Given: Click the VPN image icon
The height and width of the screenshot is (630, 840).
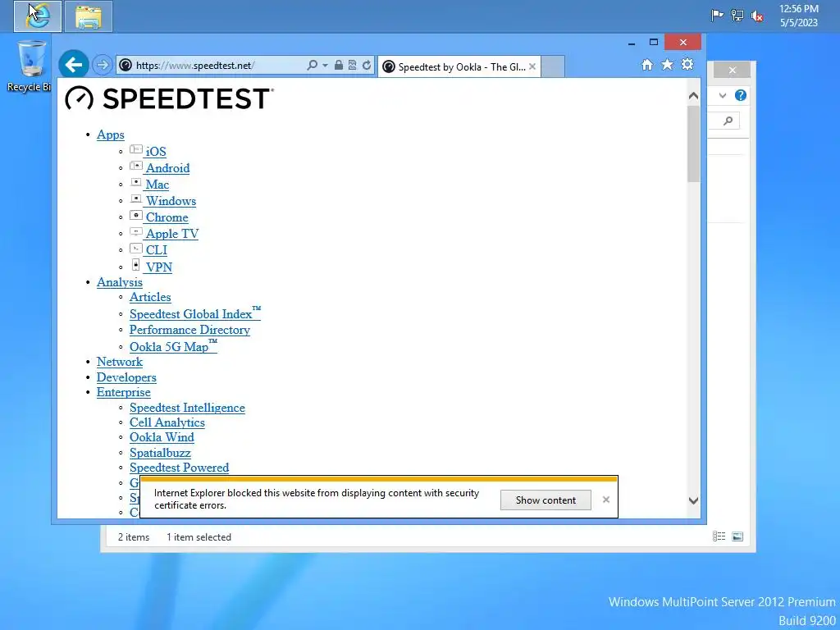Looking at the screenshot, I should 136,265.
